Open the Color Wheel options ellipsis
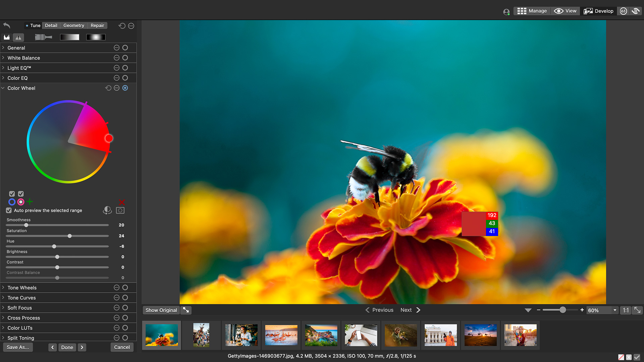Image resolution: width=644 pixels, height=362 pixels. 117,88
